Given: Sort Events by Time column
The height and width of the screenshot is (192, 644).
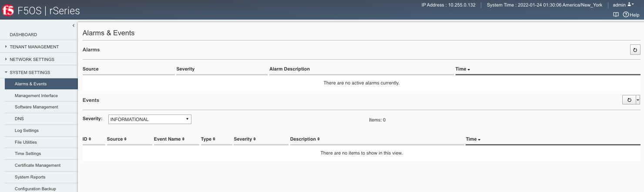Looking at the screenshot, I should [473, 139].
